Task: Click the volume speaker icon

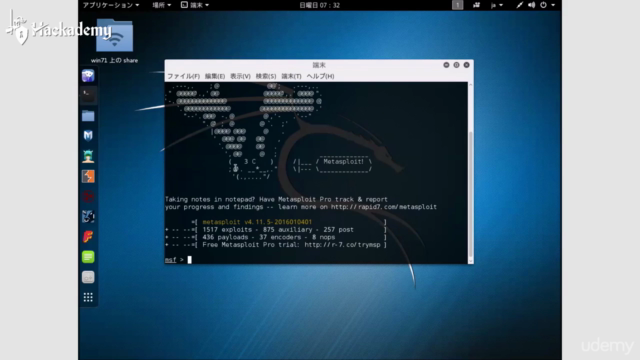Action: (531, 5)
